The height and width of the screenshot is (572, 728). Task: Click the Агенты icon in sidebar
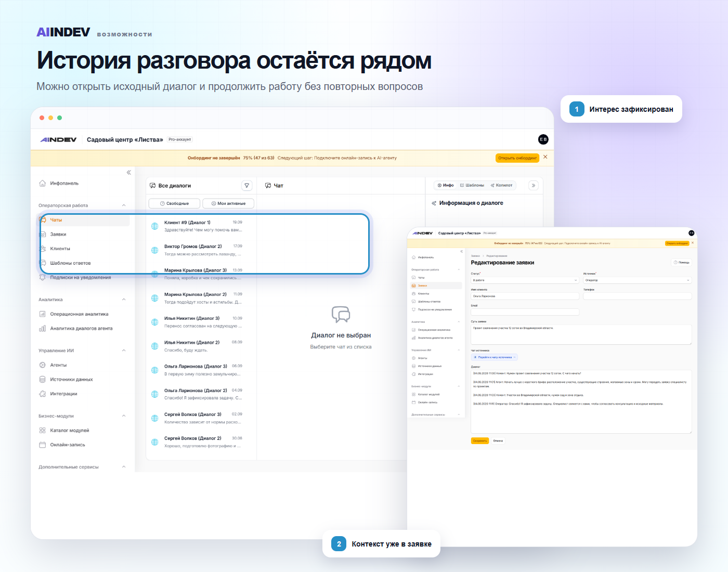43,365
